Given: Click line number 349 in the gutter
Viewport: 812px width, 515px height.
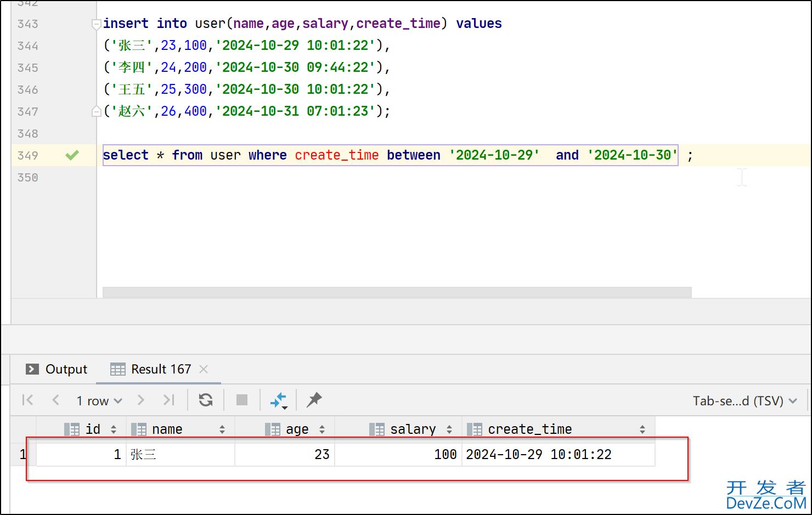Looking at the screenshot, I should pyautogui.click(x=28, y=155).
